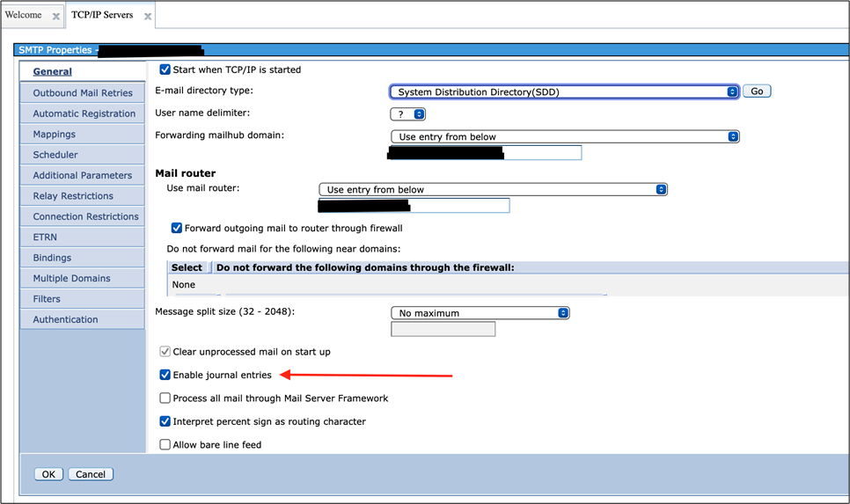Check the Allow bare line feed option

tap(165, 445)
